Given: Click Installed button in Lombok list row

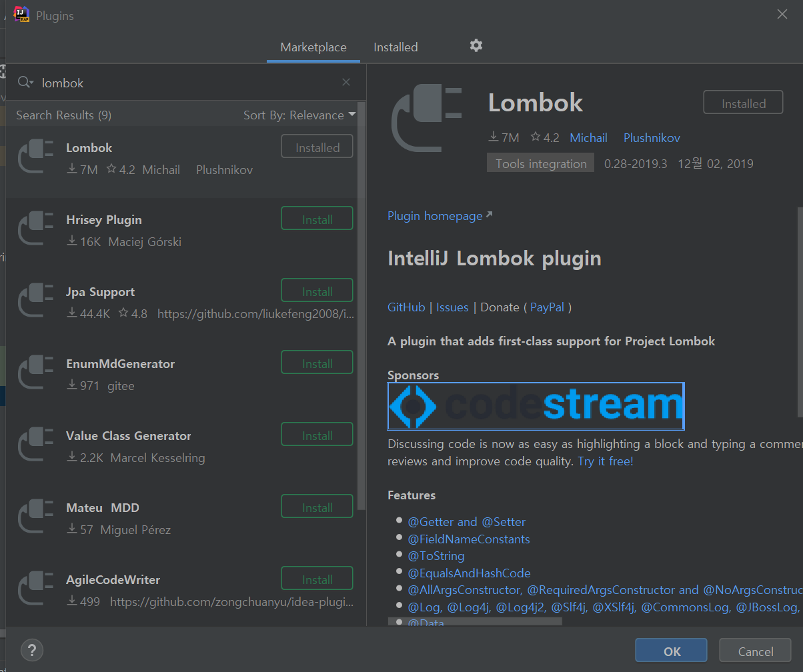Looking at the screenshot, I should (x=317, y=147).
